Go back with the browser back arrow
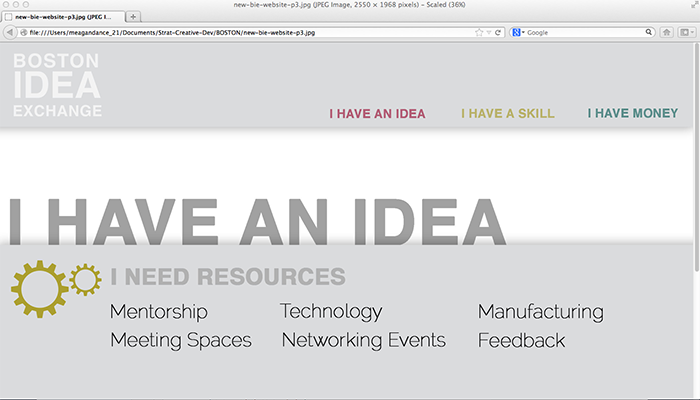The width and height of the screenshot is (700, 400). click(x=10, y=32)
